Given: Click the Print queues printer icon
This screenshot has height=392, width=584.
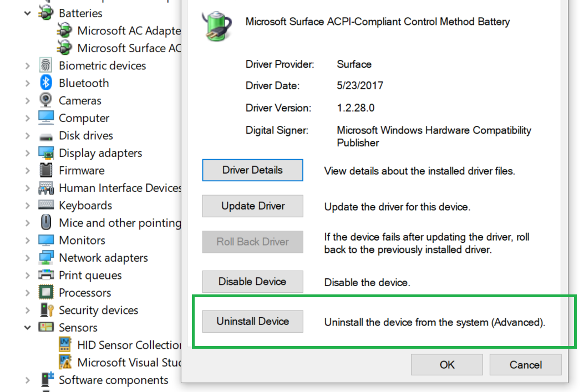Looking at the screenshot, I should pyautogui.click(x=46, y=275).
